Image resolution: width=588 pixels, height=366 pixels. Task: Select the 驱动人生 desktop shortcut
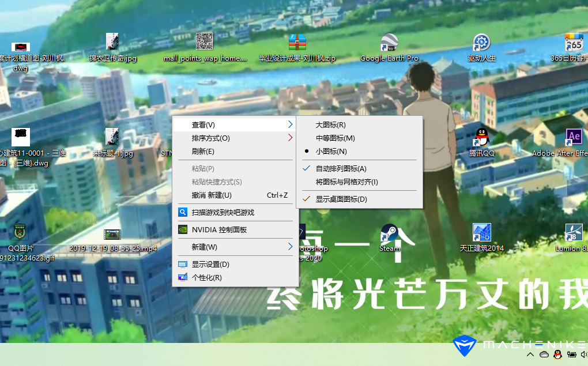pyautogui.click(x=481, y=48)
